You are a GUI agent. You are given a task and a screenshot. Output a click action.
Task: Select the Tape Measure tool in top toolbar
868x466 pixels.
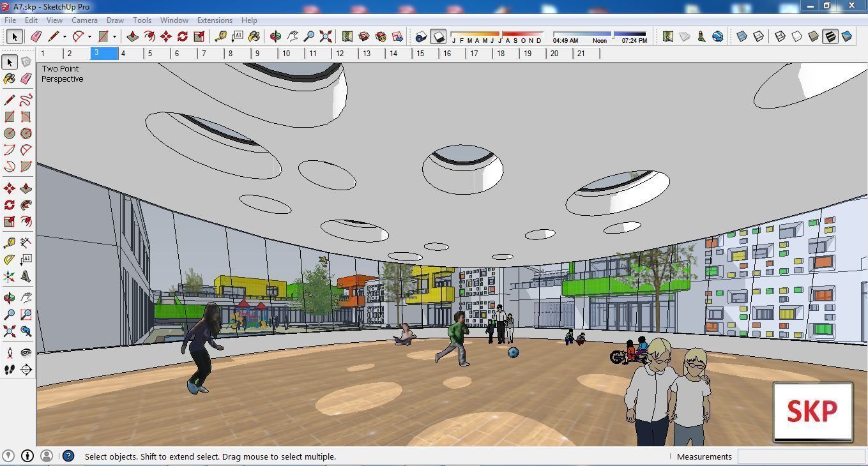click(x=221, y=36)
